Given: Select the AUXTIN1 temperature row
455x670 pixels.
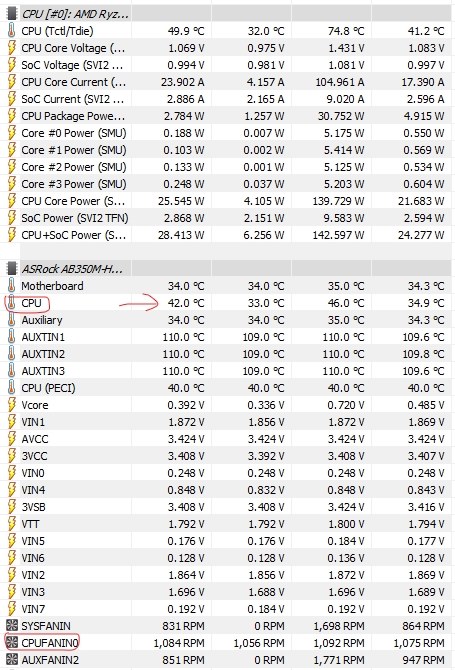Looking at the screenshot, I should click(227, 337).
